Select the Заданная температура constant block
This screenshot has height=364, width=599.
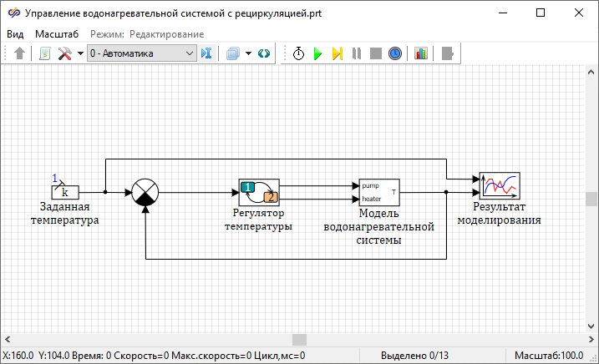[x=65, y=193]
